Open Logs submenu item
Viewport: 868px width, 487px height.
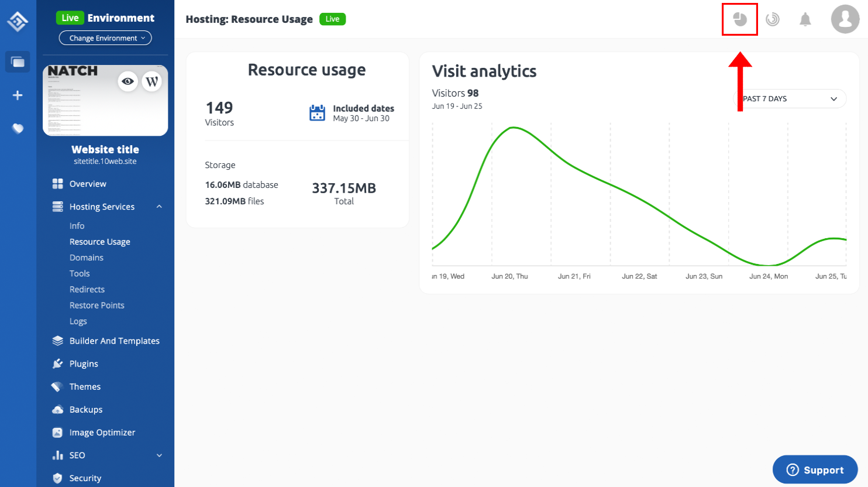pyautogui.click(x=78, y=321)
